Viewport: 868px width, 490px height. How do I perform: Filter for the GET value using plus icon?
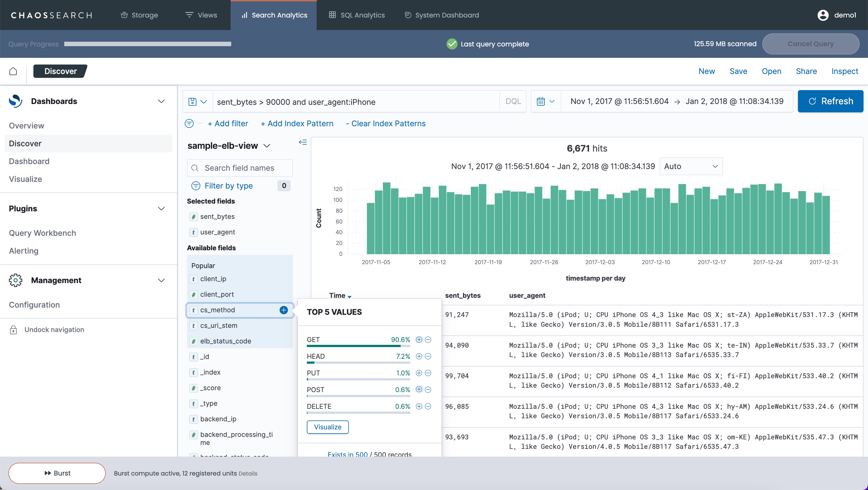point(419,340)
